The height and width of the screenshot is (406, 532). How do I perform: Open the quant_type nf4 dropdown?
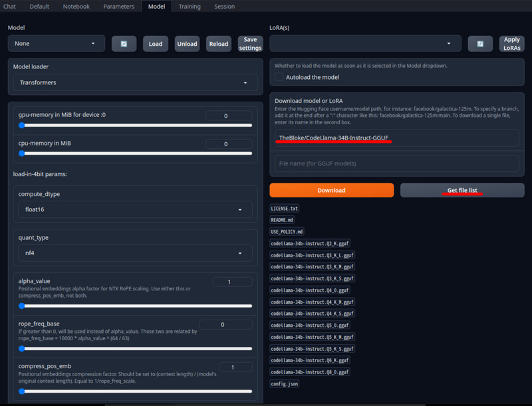pos(136,253)
